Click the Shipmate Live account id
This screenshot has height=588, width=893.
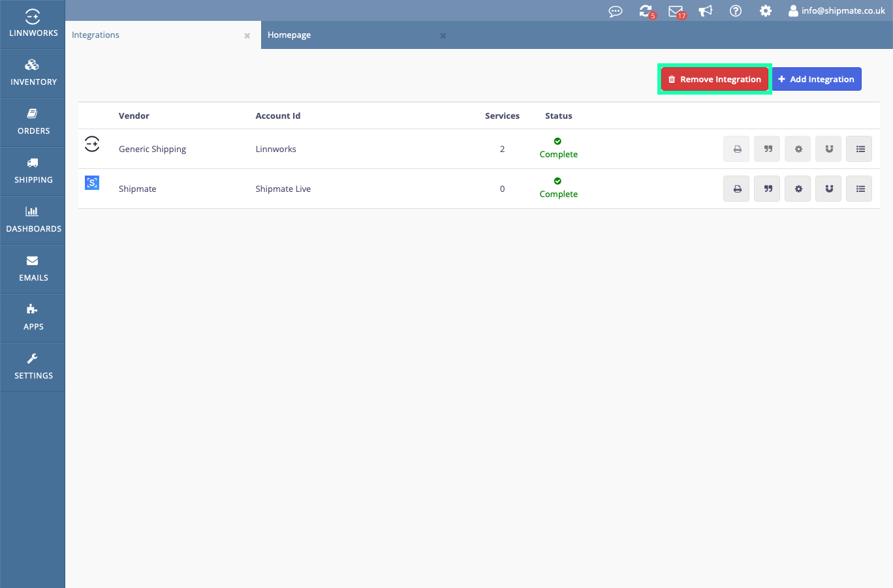(283, 189)
